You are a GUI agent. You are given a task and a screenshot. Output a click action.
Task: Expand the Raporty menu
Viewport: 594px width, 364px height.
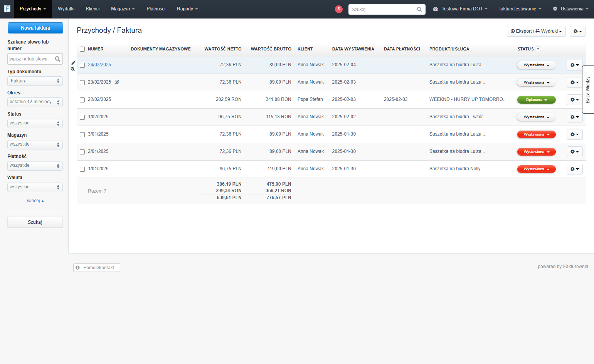click(187, 9)
